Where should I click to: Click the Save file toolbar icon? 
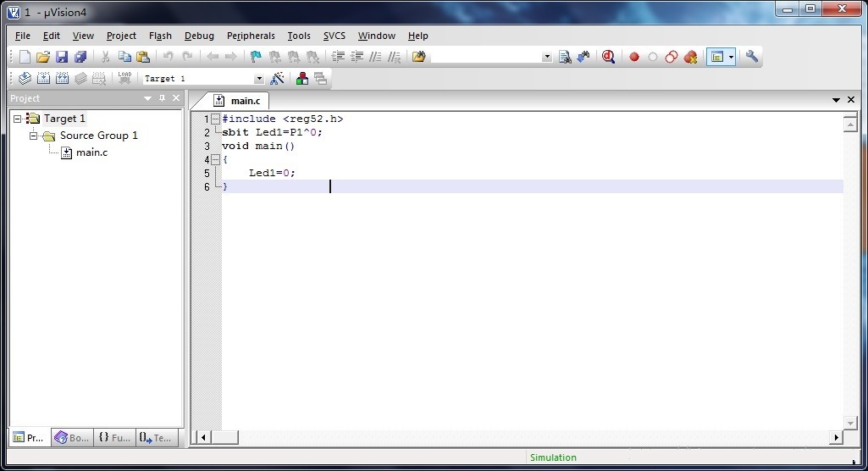[62, 57]
